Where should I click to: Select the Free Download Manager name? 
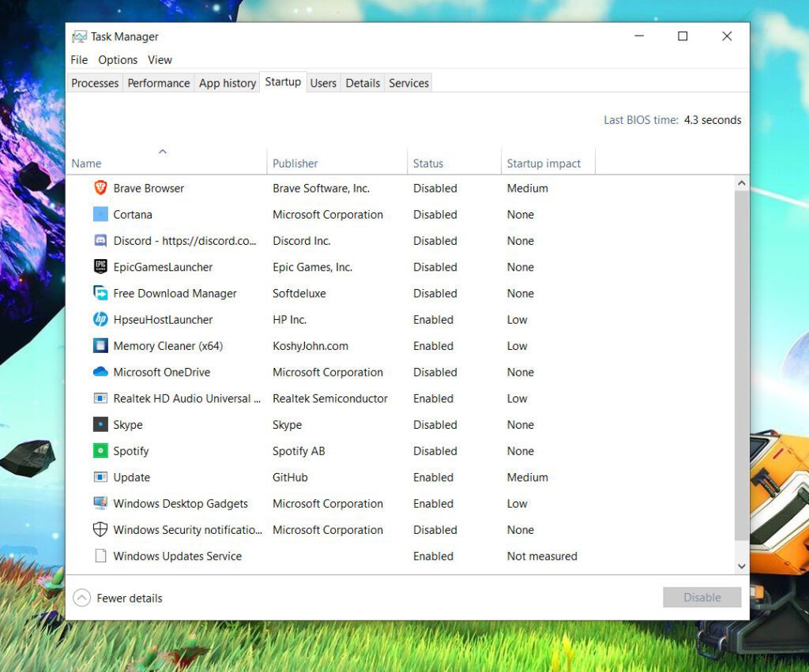point(175,294)
